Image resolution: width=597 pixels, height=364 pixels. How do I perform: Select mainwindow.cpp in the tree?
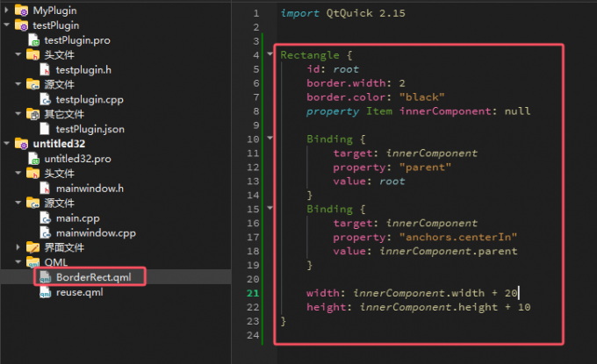click(95, 232)
